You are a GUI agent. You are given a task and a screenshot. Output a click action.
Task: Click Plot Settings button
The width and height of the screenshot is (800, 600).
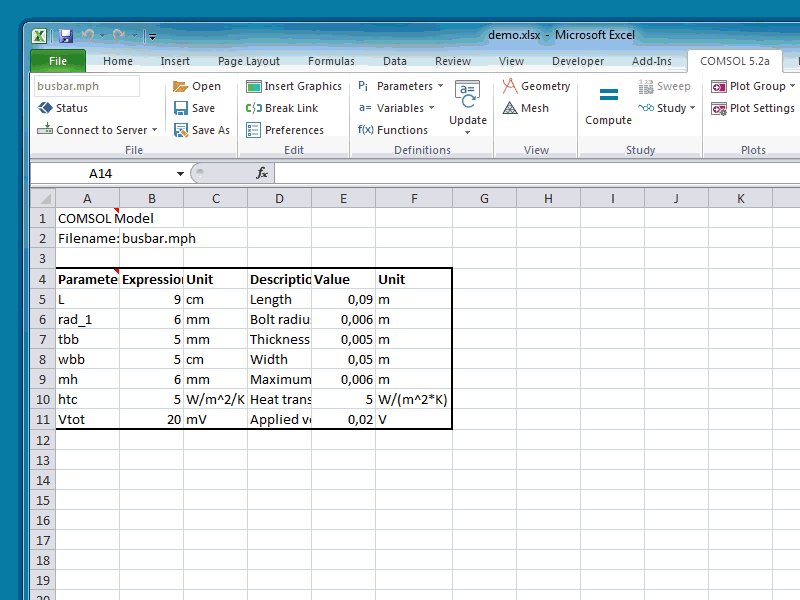pos(753,108)
